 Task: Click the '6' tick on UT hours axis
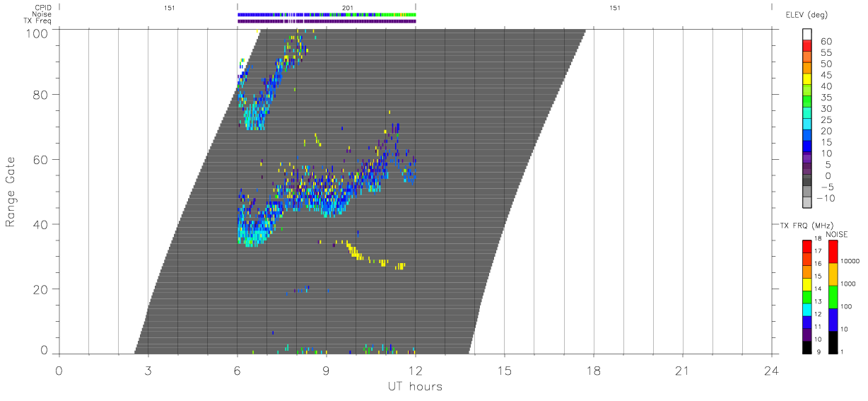coord(237,371)
